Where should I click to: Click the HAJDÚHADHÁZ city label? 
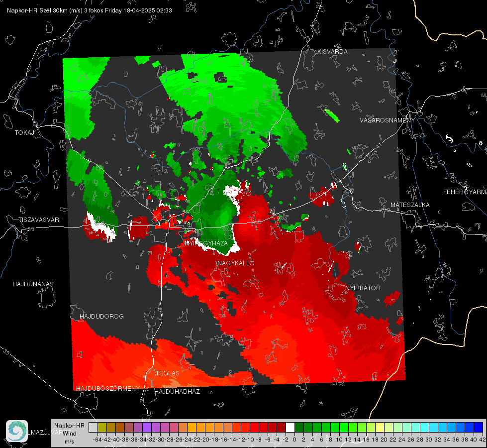177,392
